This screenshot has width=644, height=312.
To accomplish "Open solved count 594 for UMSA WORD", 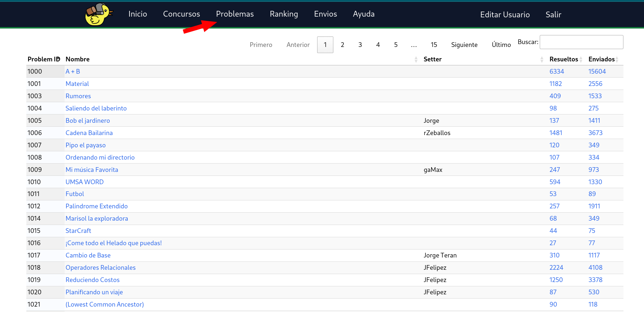I will point(555,182).
